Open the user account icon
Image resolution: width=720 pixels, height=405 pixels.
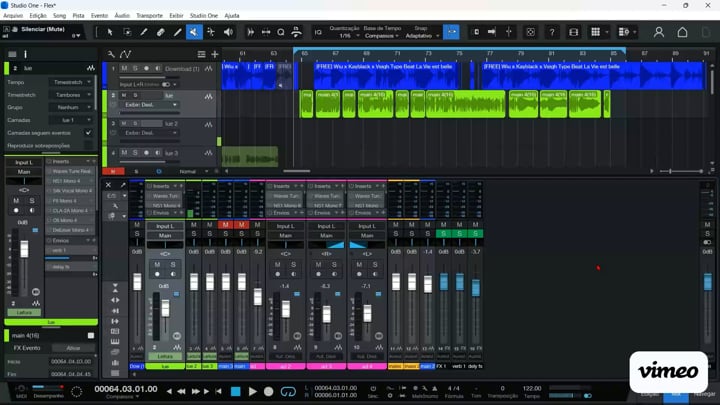(x=659, y=32)
